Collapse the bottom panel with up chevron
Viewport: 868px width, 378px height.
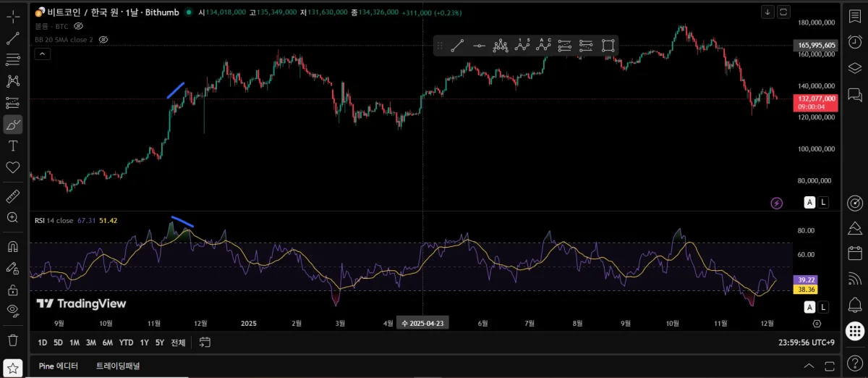[809, 366]
